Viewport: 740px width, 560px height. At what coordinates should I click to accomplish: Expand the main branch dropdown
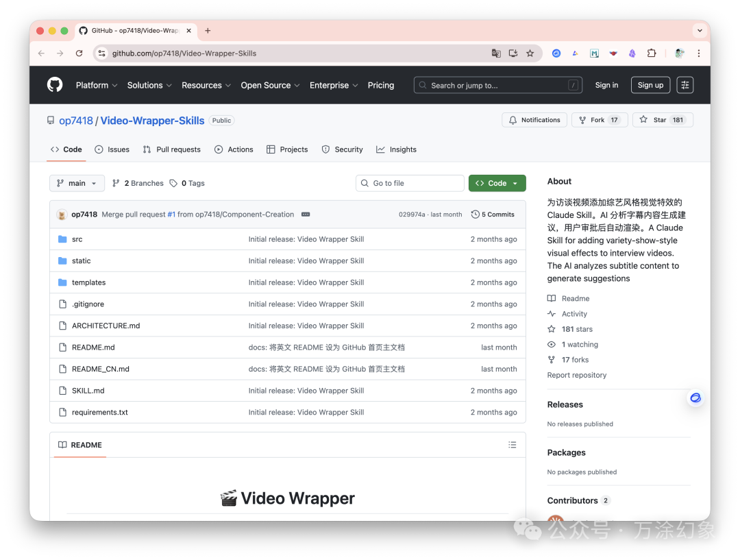click(77, 183)
